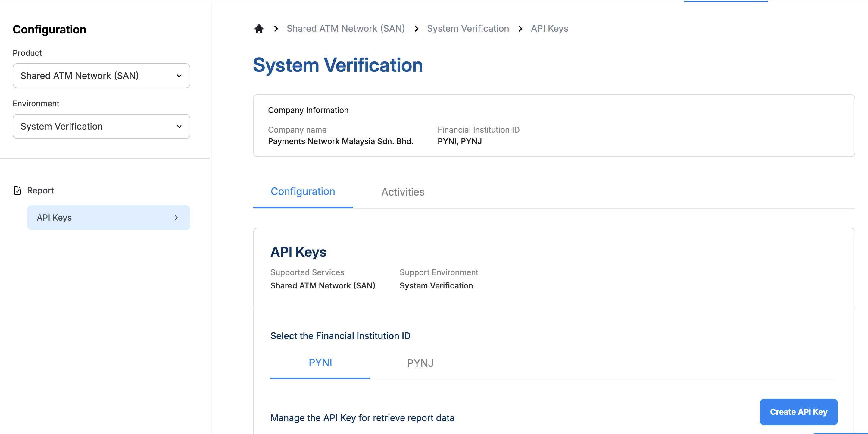Click the Product dropdown caret icon
This screenshot has height=434, width=868.
point(179,76)
